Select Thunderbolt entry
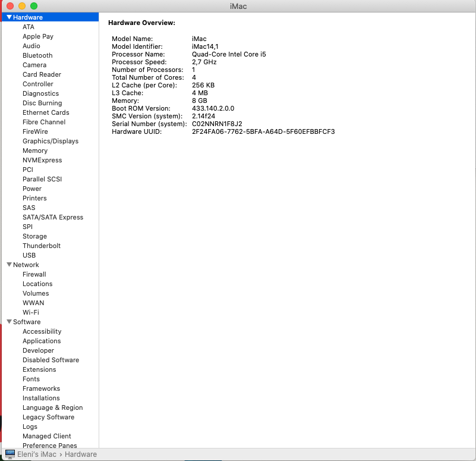Image resolution: width=476 pixels, height=461 pixels. point(42,246)
